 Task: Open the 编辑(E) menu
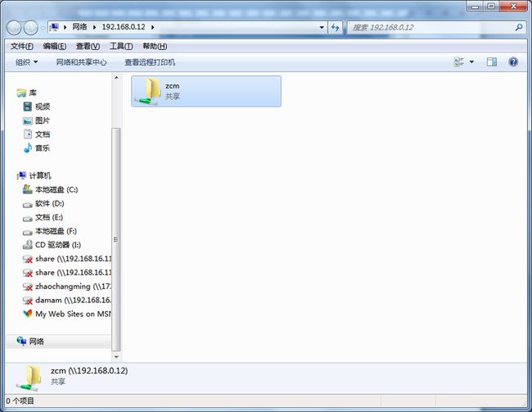(x=55, y=46)
